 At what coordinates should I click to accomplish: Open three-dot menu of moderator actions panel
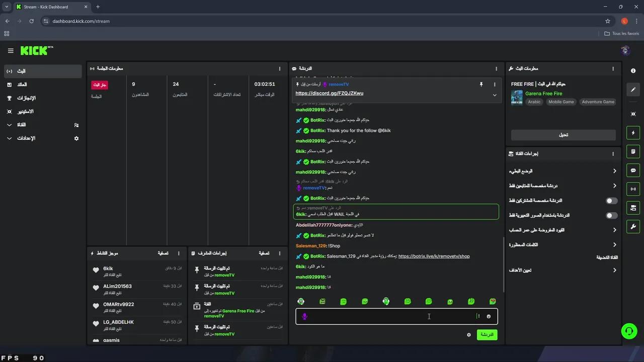[x=280, y=253]
